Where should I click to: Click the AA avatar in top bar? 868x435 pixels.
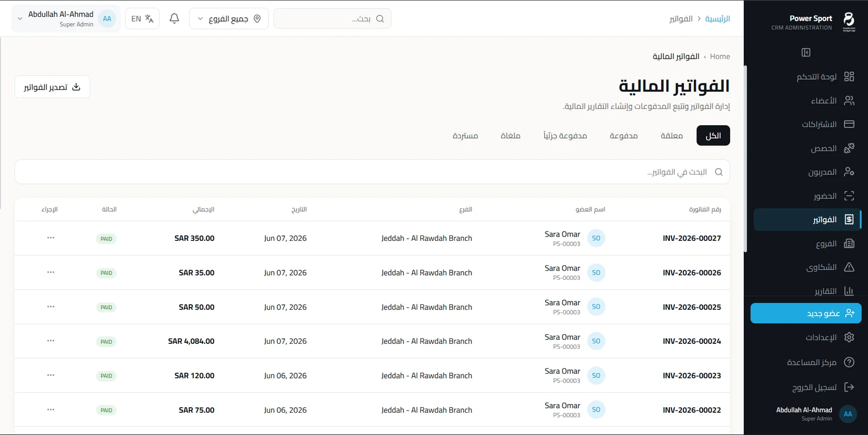click(x=107, y=18)
